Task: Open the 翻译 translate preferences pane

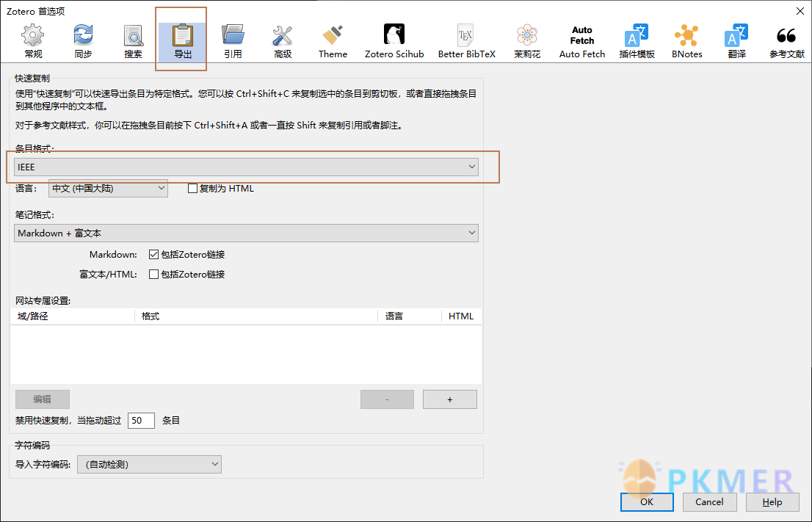Action: click(x=736, y=41)
